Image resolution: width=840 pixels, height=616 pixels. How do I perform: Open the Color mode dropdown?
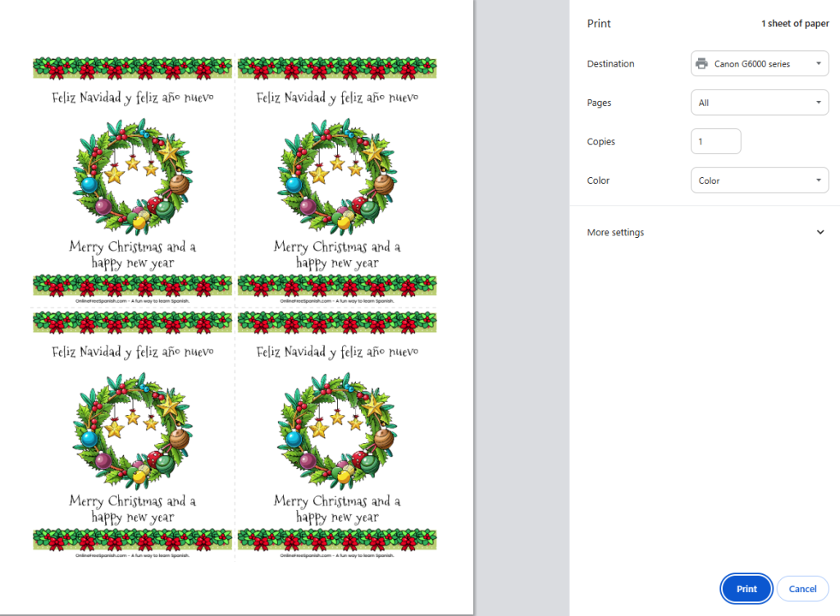pyautogui.click(x=759, y=180)
